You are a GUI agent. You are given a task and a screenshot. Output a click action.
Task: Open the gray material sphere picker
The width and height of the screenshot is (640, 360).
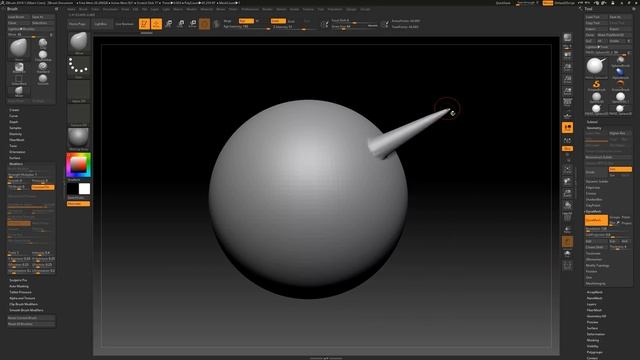78,138
